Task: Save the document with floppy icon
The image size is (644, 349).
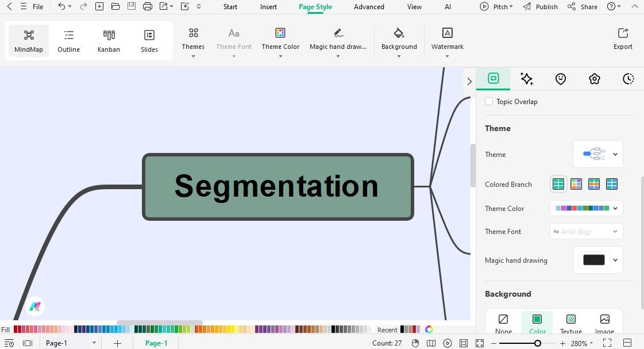Action: pos(132,6)
